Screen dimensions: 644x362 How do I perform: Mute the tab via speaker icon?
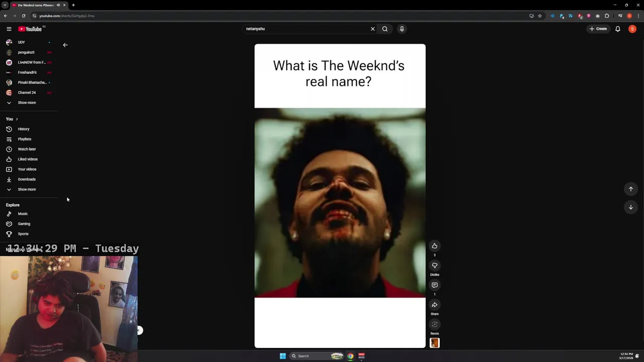pos(58,5)
